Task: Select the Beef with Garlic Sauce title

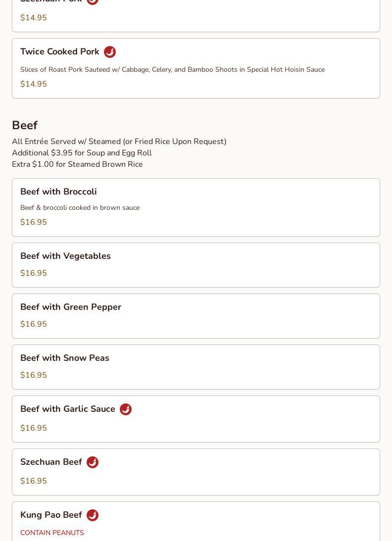Action: (x=68, y=409)
